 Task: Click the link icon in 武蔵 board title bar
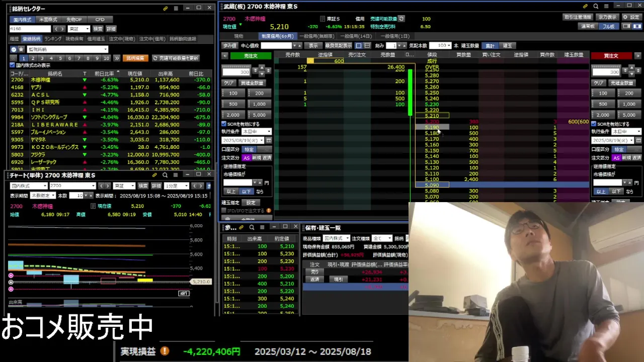tap(585, 6)
